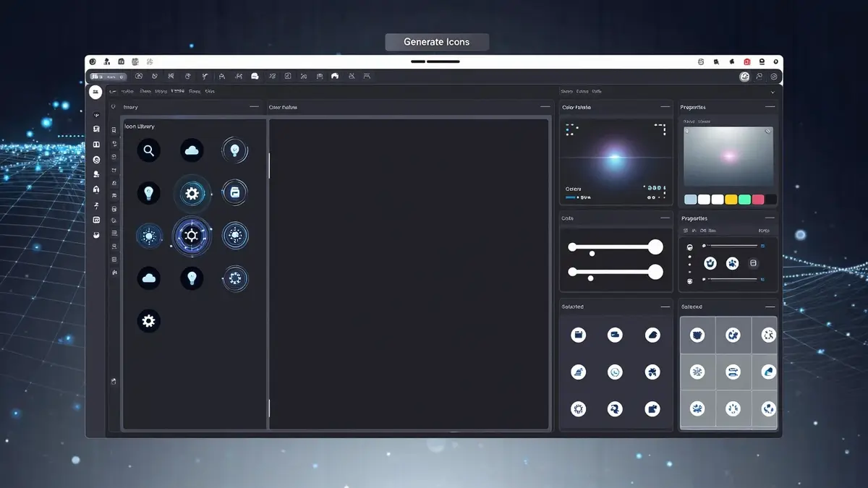Collapse the panel with two white sliders
Image resolution: width=868 pixels, height=488 pixels.
[x=665, y=218]
